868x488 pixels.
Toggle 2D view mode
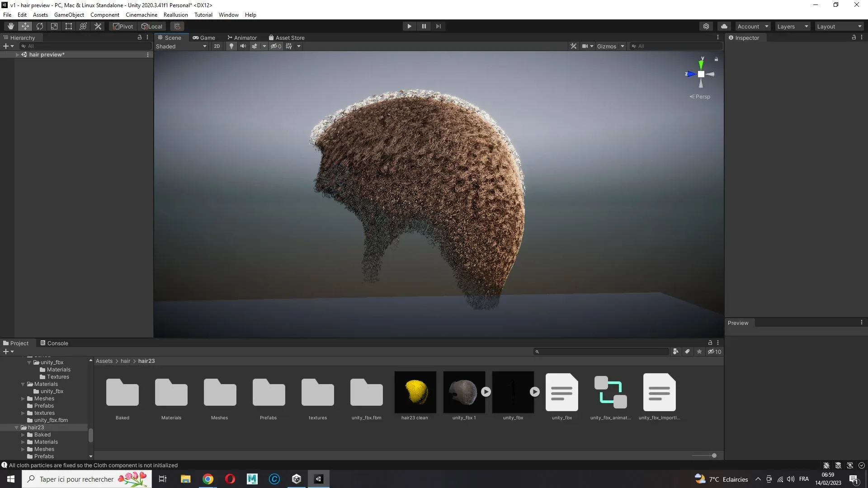(217, 46)
